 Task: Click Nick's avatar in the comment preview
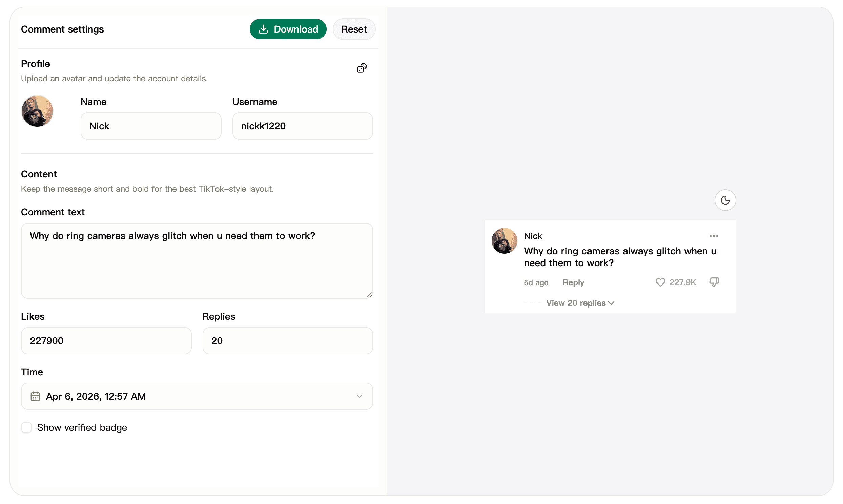[504, 241]
